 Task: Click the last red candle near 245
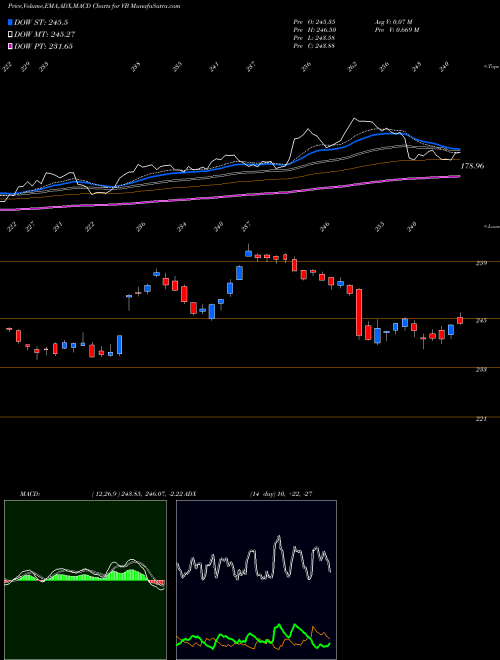460,321
